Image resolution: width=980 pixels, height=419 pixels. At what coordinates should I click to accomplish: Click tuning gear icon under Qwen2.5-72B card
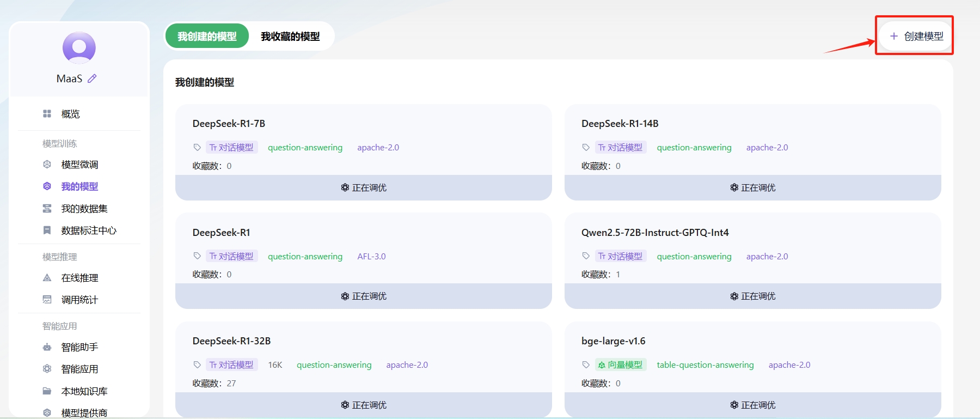pos(734,296)
